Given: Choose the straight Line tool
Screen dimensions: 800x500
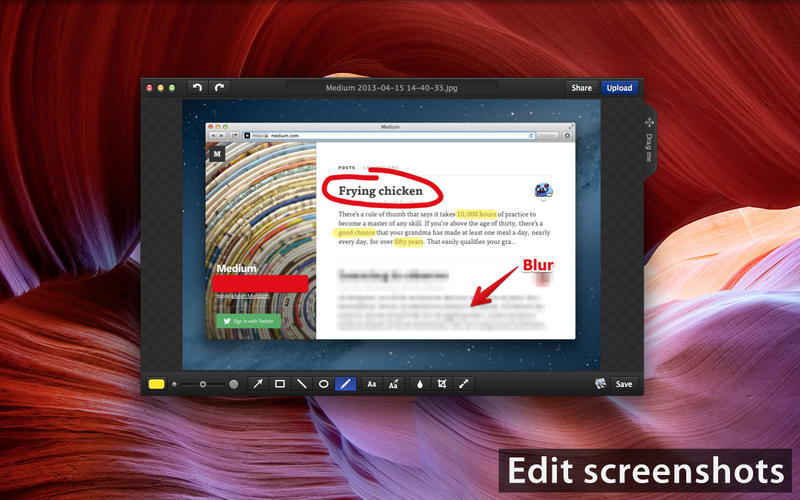Looking at the screenshot, I should (302, 383).
